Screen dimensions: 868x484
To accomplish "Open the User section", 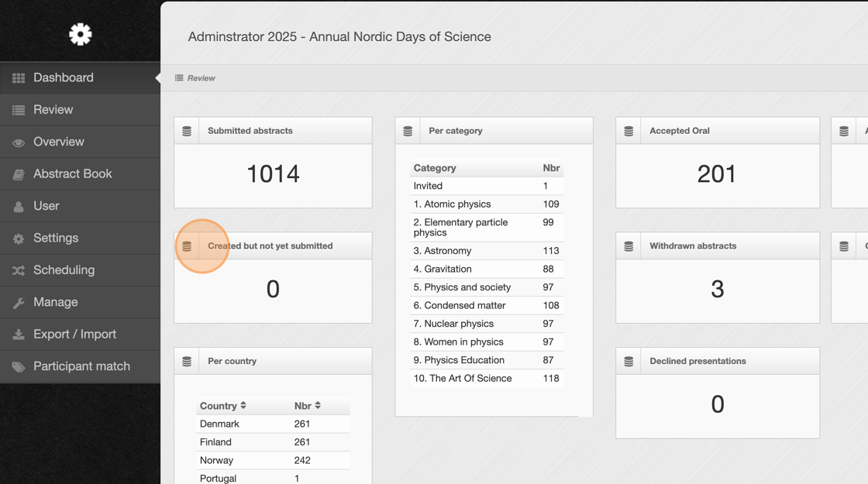I will (81, 206).
